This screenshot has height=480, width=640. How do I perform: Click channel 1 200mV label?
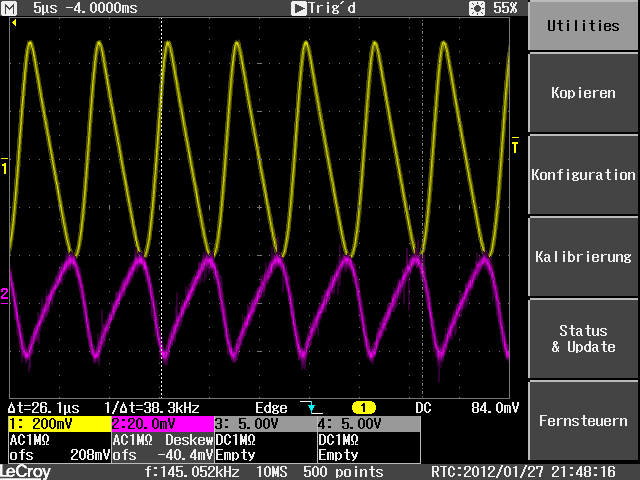(60, 424)
